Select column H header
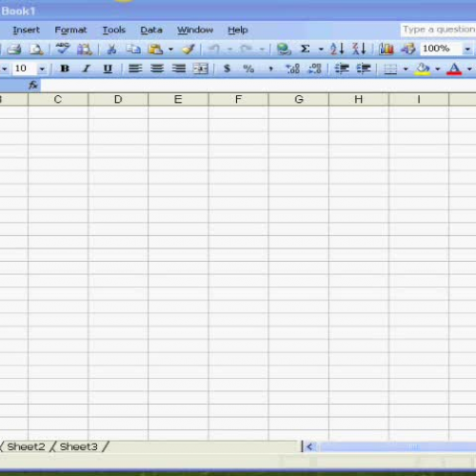 click(x=359, y=99)
